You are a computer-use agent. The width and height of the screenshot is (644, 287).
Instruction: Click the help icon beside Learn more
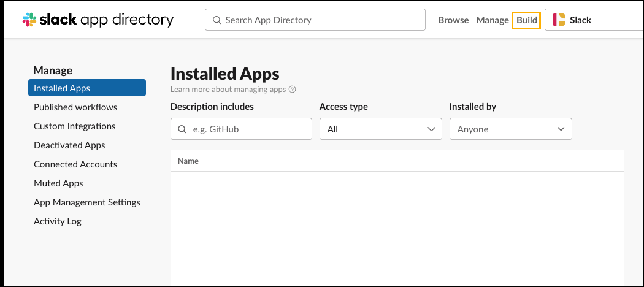[293, 90]
